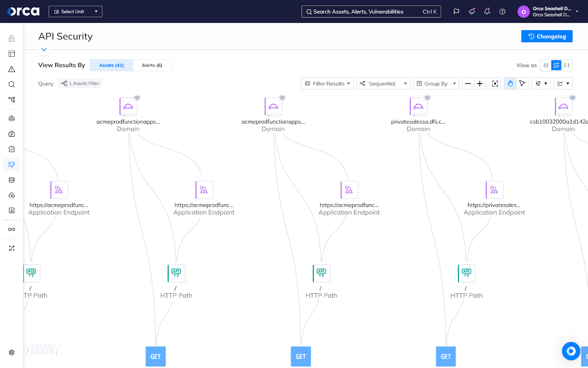The width and height of the screenshot is (588, 368).
Task: Open the notifications bell
Action: (x=487, y=11)
